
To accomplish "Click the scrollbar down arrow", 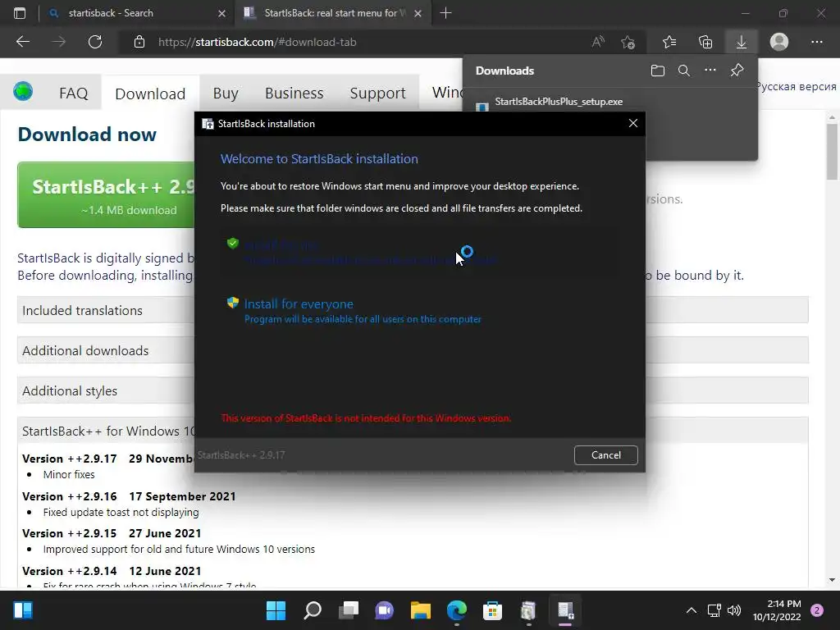I will coord(832,580).
